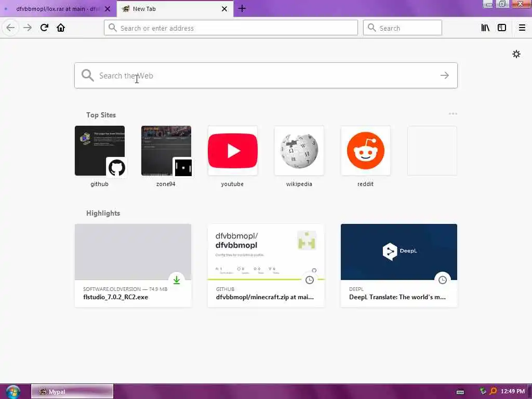Image resolution: width=532 pixels, height=399 pixels.
Task: Click the Top Sites heading
Action: coord(101,115)
